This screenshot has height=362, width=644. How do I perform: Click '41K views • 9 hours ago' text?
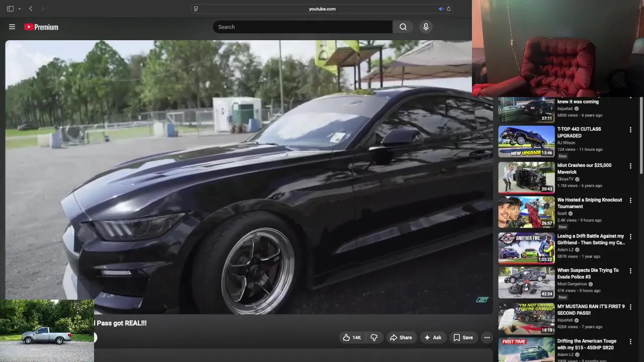[x=579, y=291]
